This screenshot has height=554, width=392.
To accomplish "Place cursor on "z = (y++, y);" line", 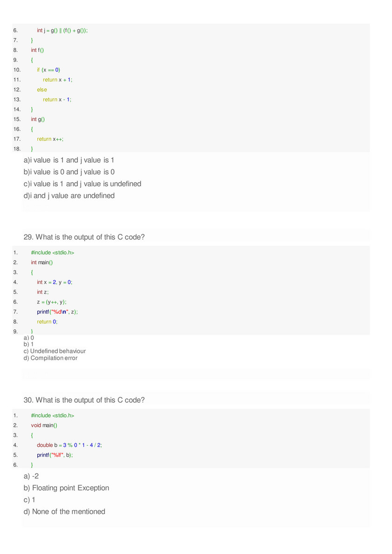I will (55, 302).
